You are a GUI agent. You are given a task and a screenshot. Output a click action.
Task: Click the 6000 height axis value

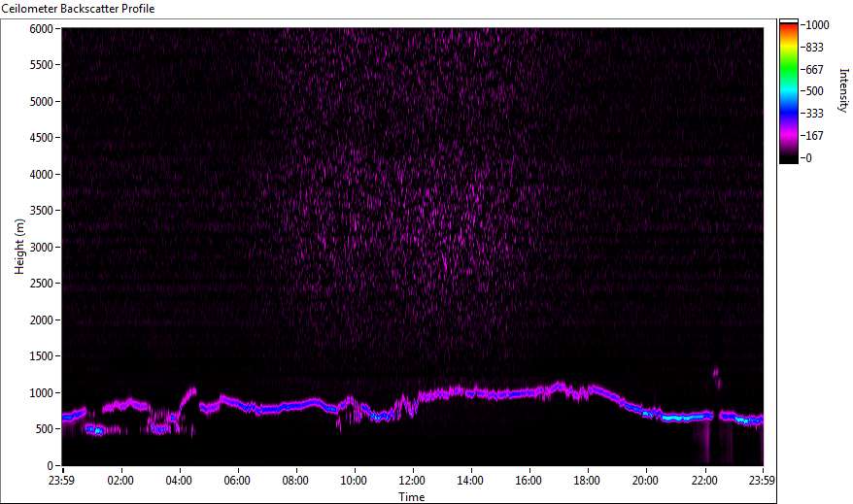(42, 29)
